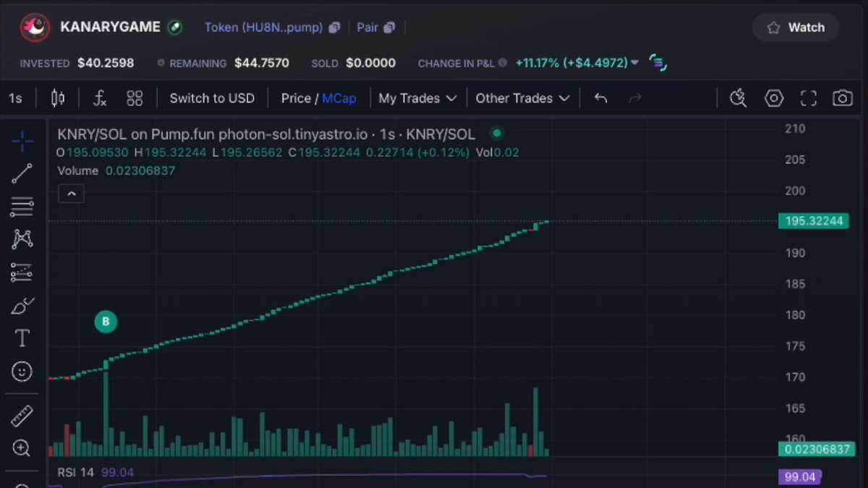Show info for CHANGE IN P&L
Viewport: 868px width, 488px height.
(503, 63)
